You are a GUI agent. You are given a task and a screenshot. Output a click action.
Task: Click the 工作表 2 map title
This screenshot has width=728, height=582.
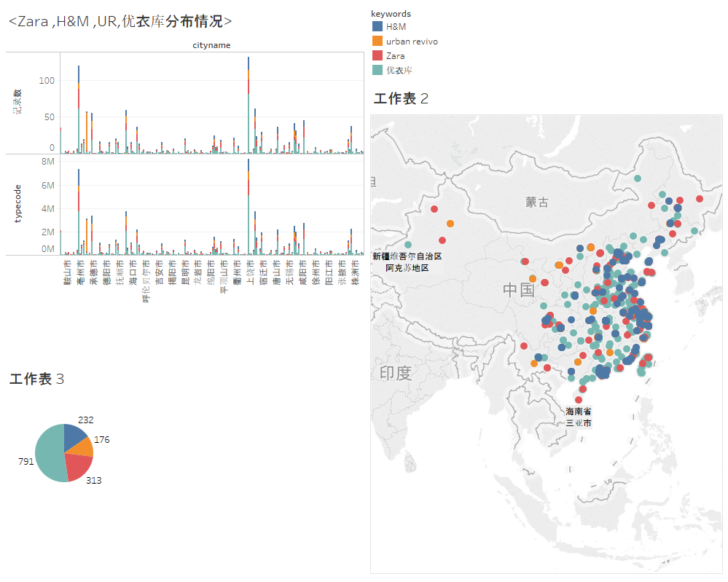(x=401, y=99)
